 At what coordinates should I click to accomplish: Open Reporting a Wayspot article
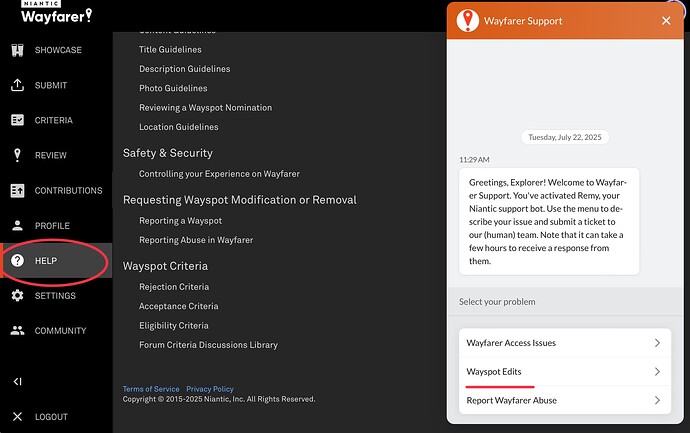180,221
